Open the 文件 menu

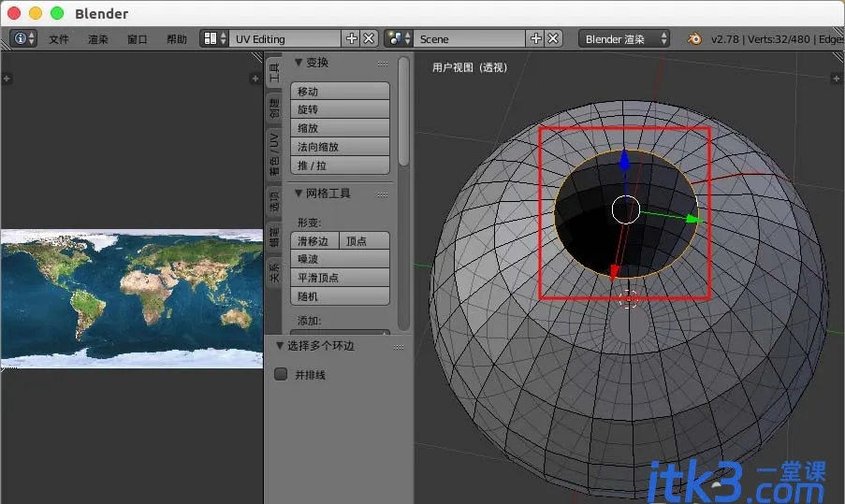pyautogui.click(x=59, y=38)
